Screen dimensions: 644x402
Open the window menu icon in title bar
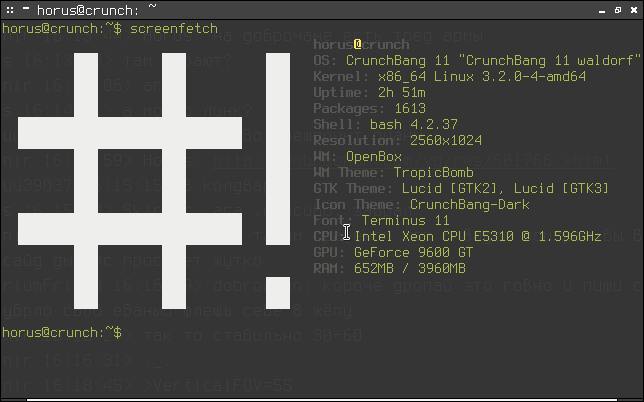pos(9,10)
